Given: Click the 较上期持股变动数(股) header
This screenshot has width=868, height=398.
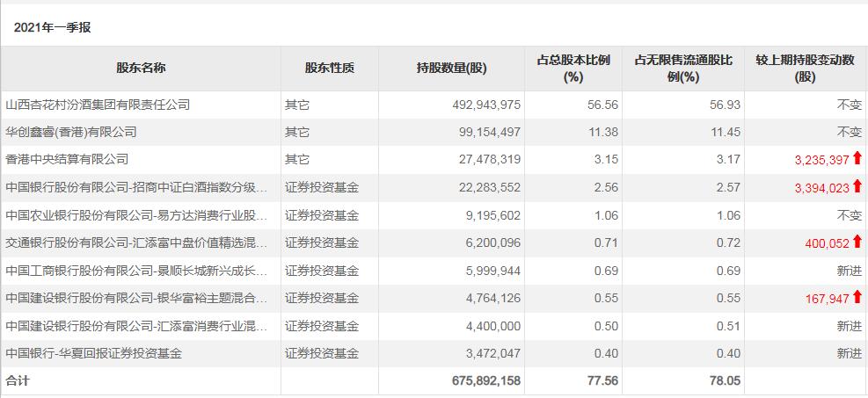Looking at the screenshot, I should (x=806, y=69).
